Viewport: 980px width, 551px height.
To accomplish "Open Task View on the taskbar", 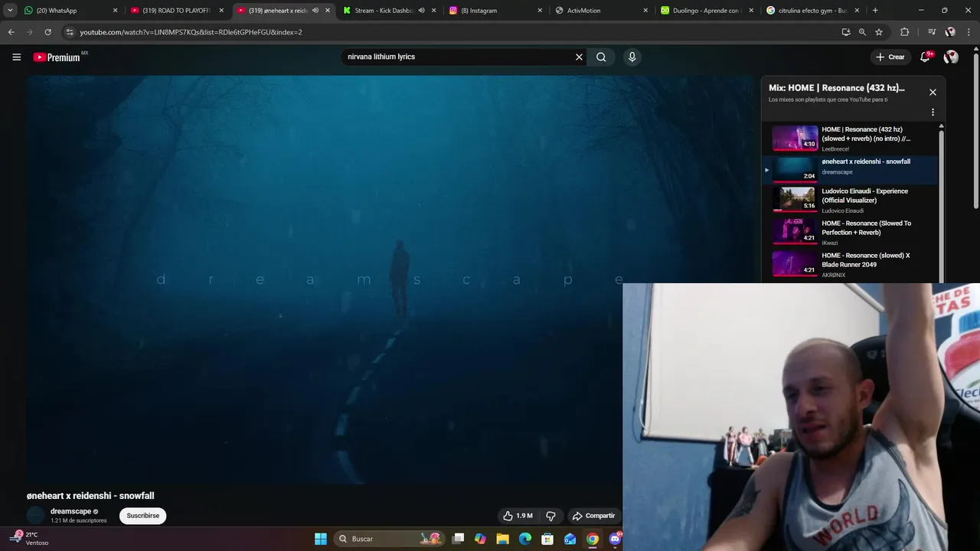I will [x=458, y=539].
